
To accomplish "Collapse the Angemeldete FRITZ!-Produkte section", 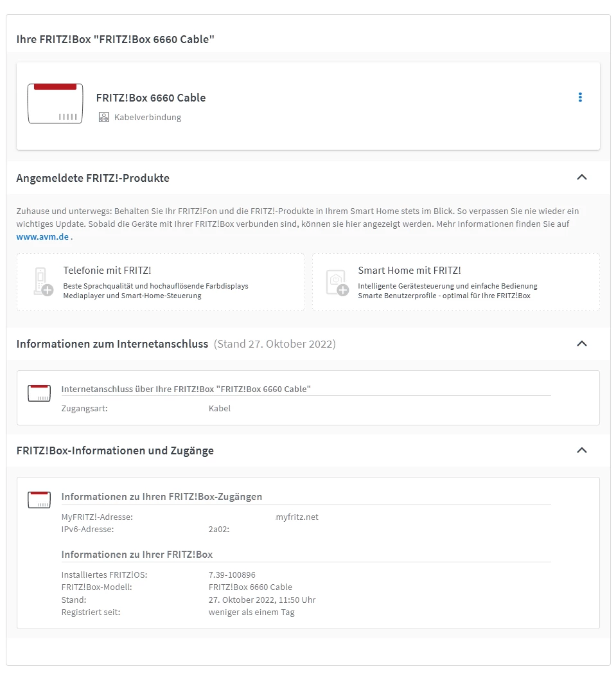I will point(582,177).
